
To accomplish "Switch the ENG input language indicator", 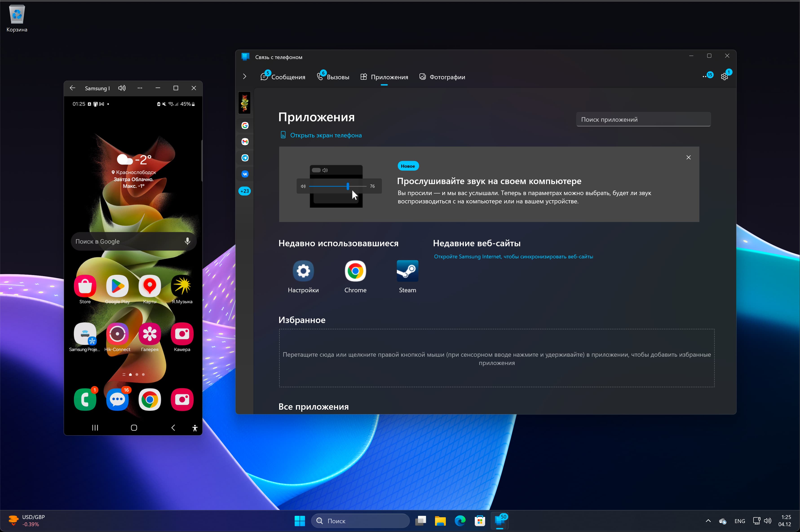I will pyautogui.click(x=740, y=521).
